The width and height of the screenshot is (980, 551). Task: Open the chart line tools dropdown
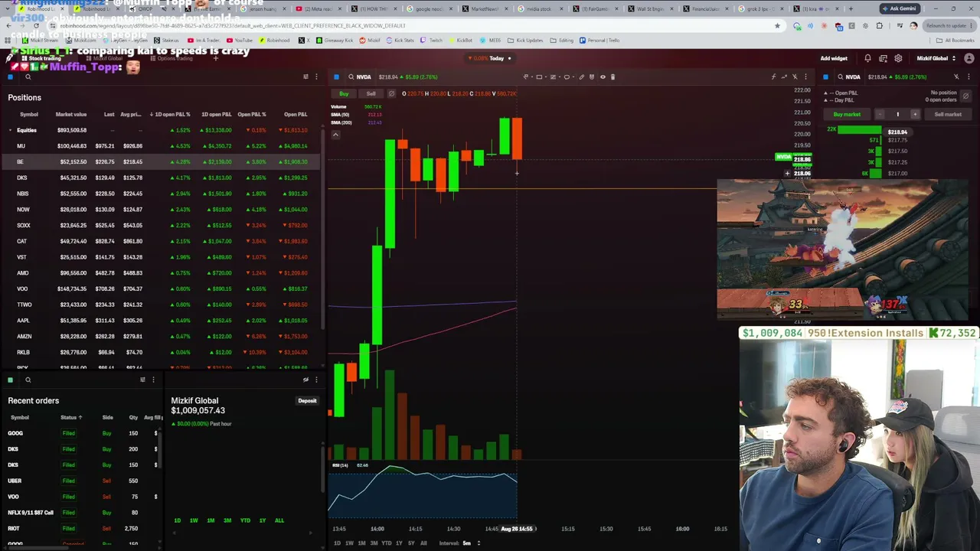click(528, 77)
